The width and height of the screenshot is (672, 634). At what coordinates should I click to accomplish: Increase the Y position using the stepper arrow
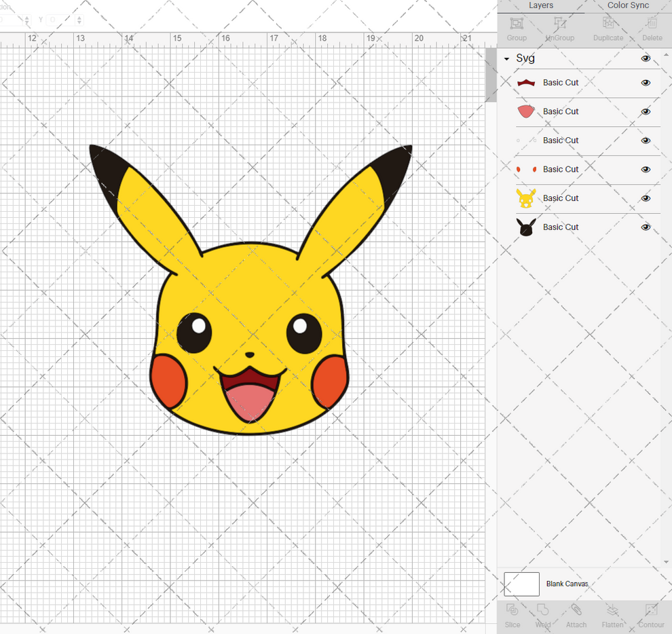pyautogui.click(x=79, y=17)
